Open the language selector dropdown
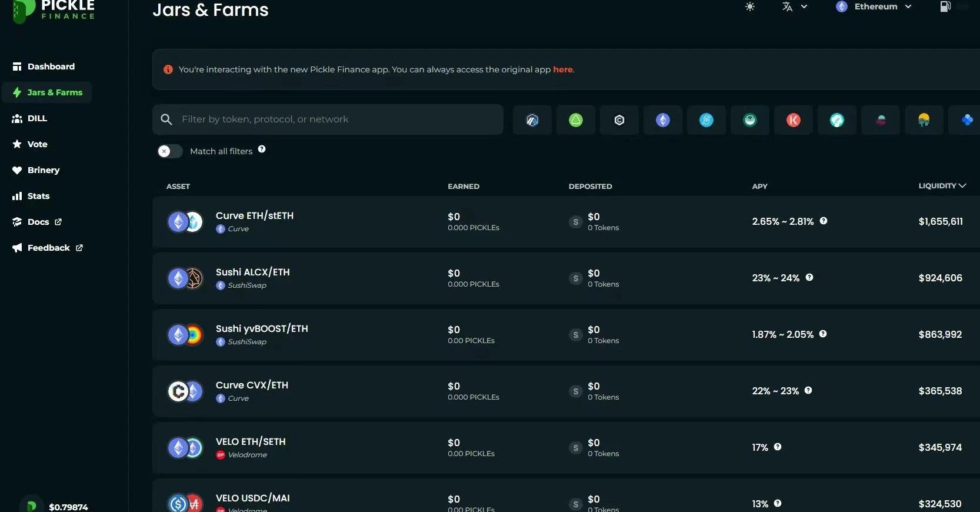The image size is (980, 512). tap(794, 6)
